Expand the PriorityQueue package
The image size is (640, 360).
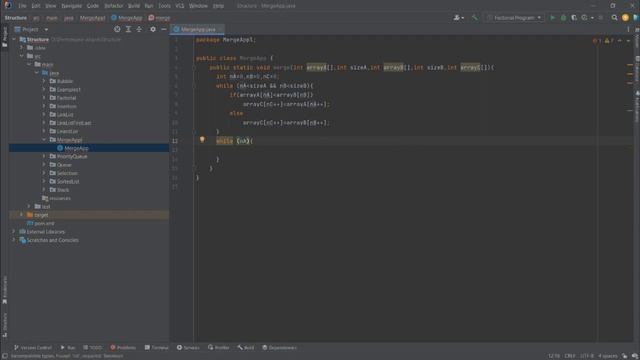click(x=44, y=156)
